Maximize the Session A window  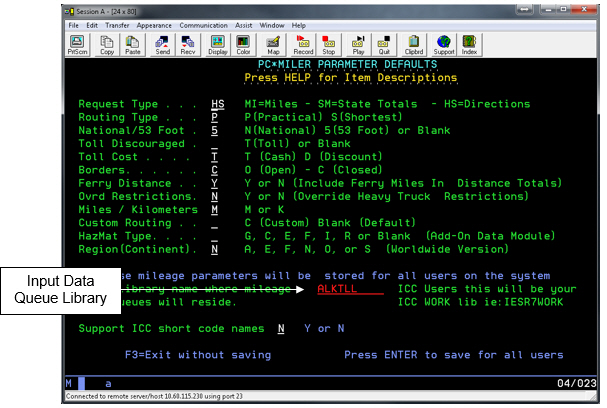tap(564, 9)
